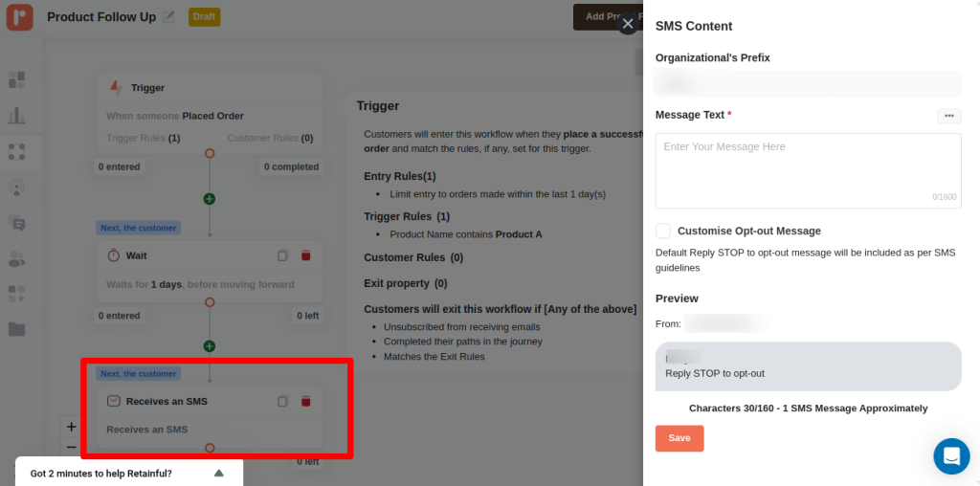The width and height of the screenshot is (980, 486).
Task: Zoom in the workflow canvas
Action: click(x=71, y=427)
